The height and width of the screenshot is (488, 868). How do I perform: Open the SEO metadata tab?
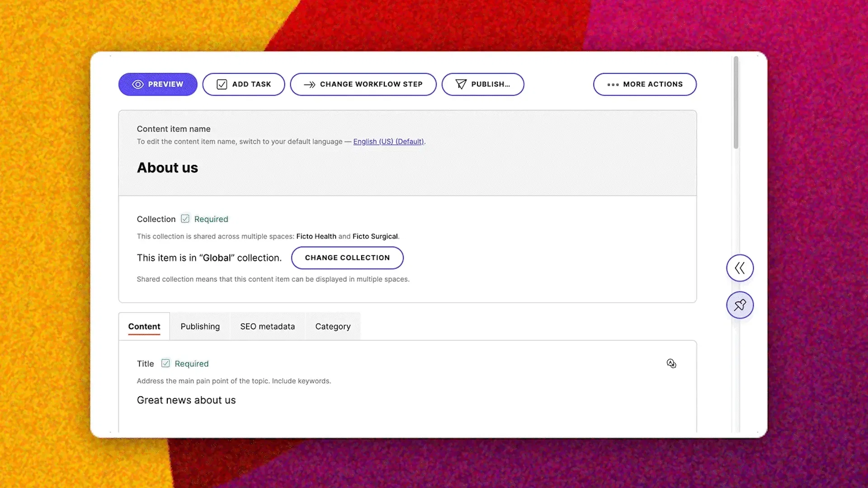click(267, 326)
